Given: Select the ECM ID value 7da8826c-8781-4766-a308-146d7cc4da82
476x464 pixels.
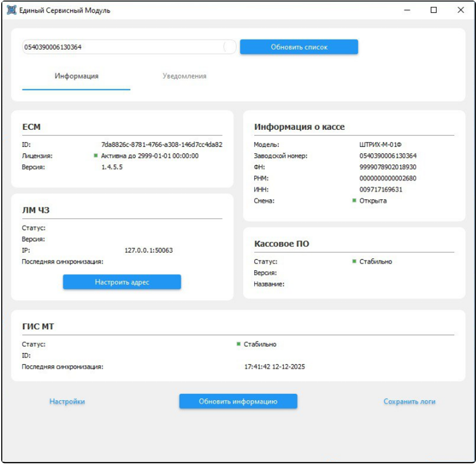Looking at the screenshot, I should (x=162, y=144).
